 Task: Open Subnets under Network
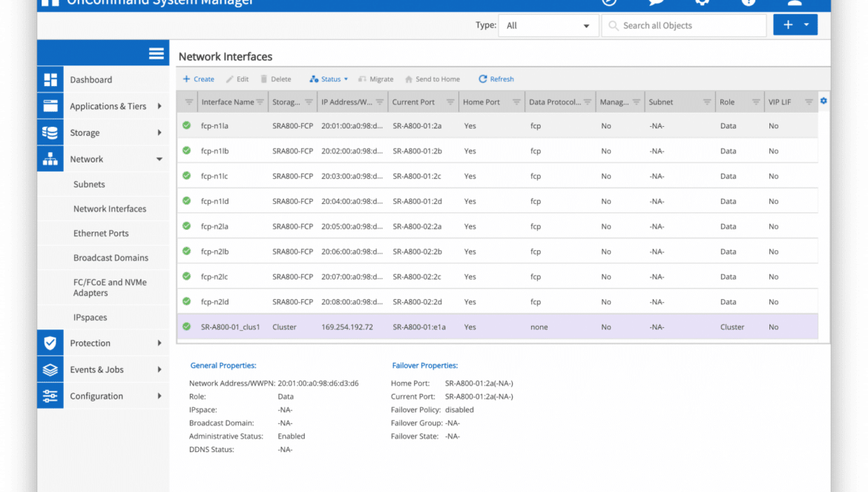coord(89,184)
